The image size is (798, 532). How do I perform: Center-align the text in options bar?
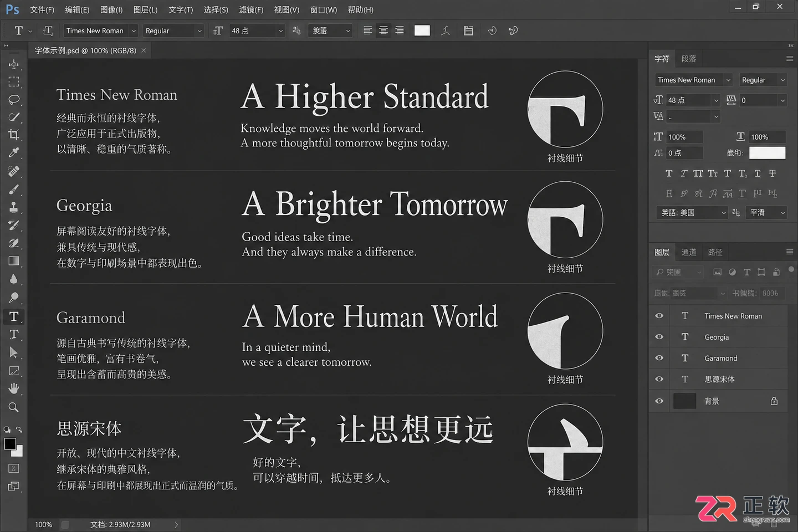pyautogui.click(x=383, y=30)
